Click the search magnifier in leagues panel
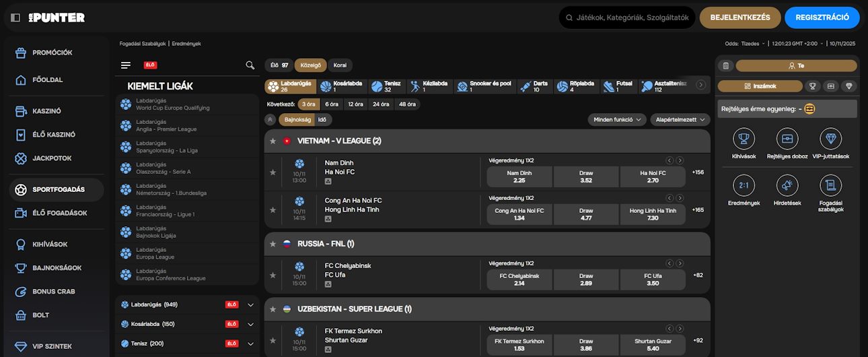The height and width of the screenshot is (357, 868). point(250,65)
